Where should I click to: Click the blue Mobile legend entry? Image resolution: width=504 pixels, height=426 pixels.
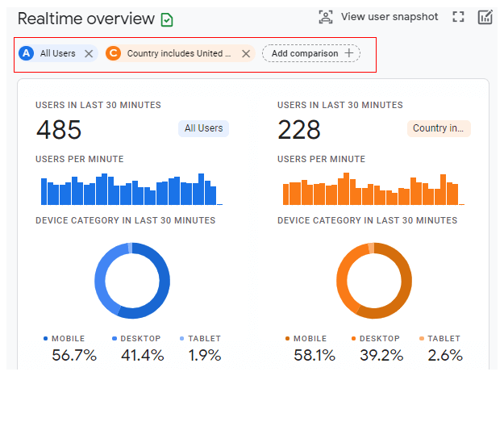point(69,339)
